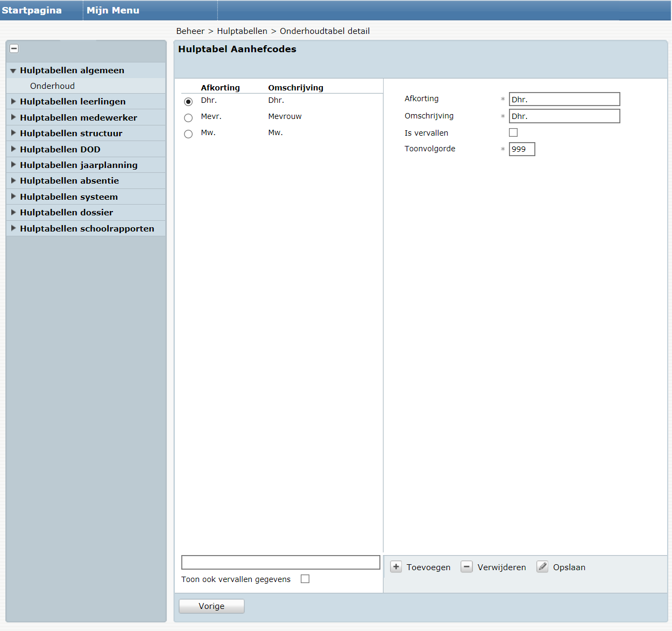Sort by Afkorting column header
The image size is (672, 631).
tap(221, 88)
